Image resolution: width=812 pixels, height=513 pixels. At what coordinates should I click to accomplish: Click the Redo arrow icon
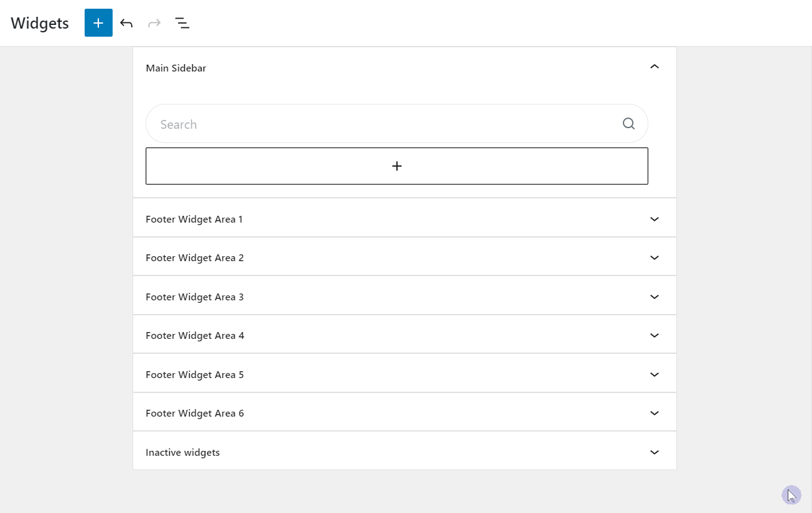pyautogui.click(x=154, y=22)
